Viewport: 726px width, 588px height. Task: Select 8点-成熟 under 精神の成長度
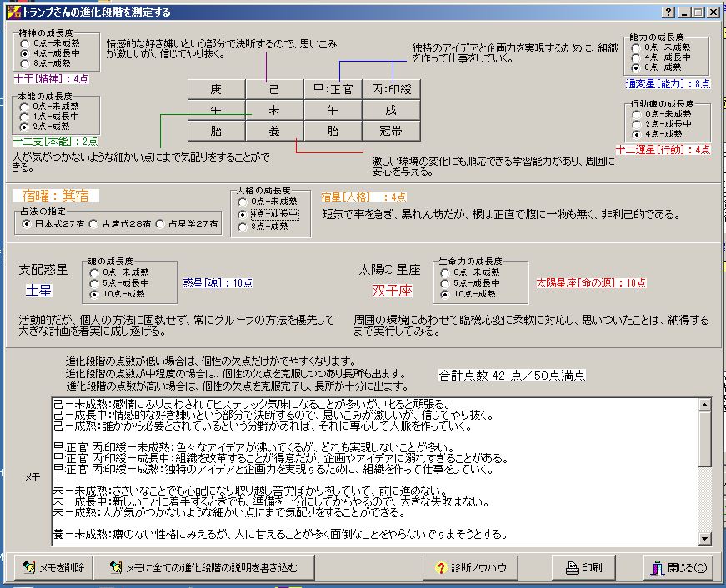pyautogui.click(x=24, y=63)
